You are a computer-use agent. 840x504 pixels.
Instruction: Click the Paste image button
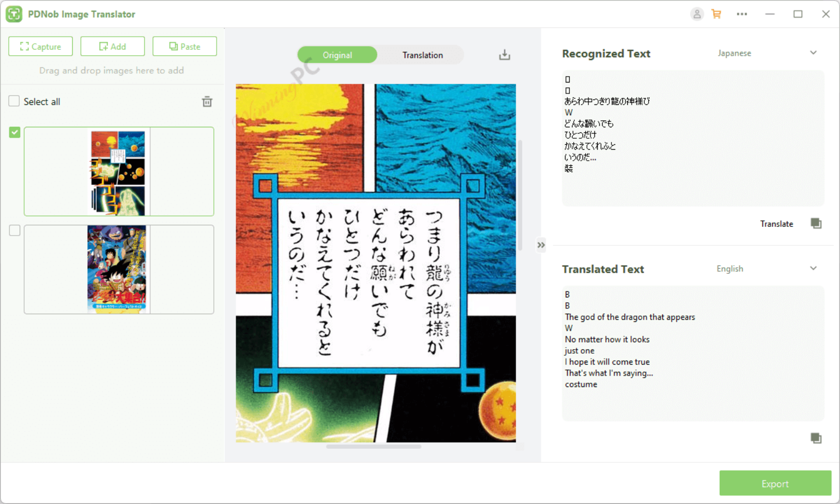click(185, 46)
